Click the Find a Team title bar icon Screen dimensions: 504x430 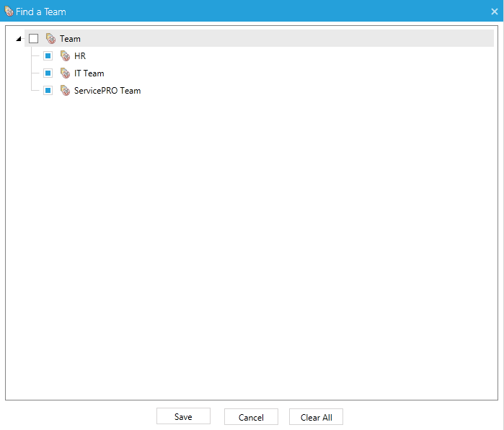[9, 12]
